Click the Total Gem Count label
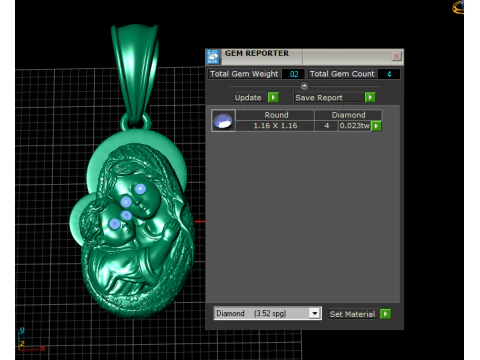Screen dimensions: 480x360 click(x=342, y=74)
